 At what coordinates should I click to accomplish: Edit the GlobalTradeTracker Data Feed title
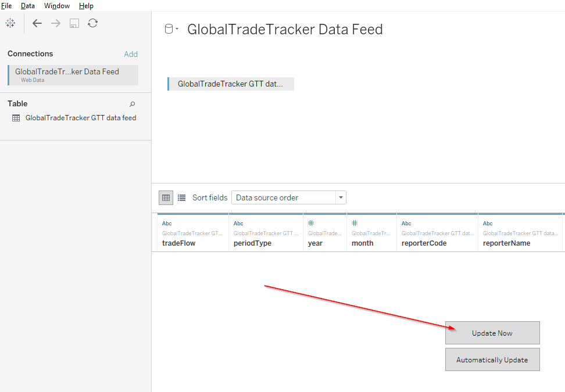(x=285, y=29)
